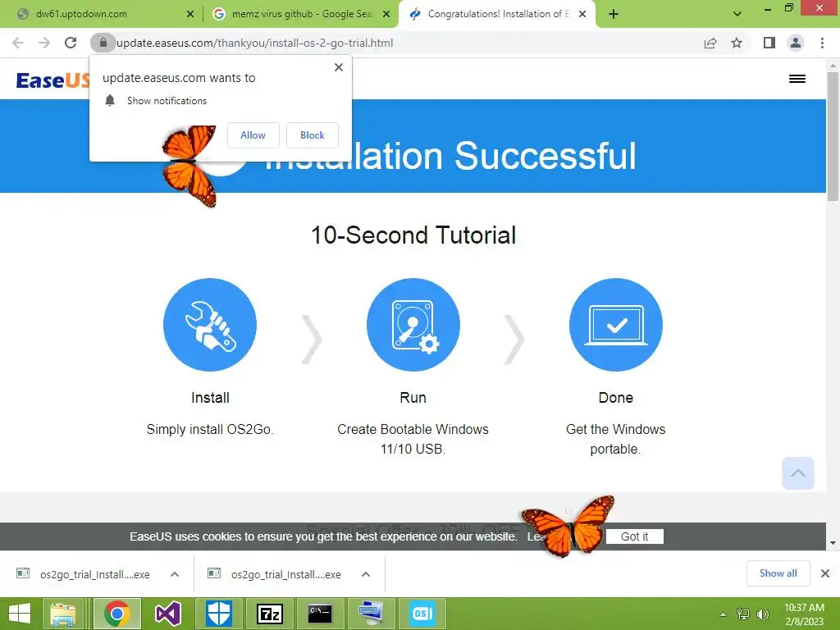Open the keyboard and monitor taskbar app
The width and height of the screenshot is (840, 630).
click(371, 614)
